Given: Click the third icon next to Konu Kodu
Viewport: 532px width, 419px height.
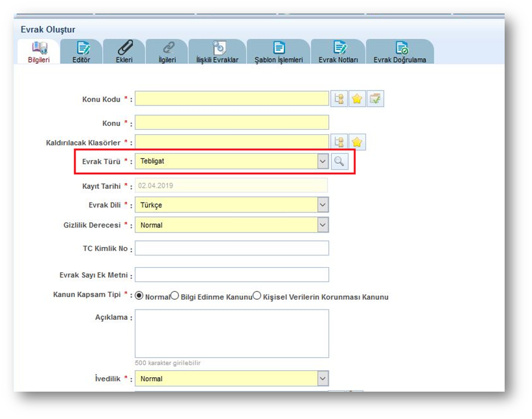Looking at the screenshot, I should point(375,99).
